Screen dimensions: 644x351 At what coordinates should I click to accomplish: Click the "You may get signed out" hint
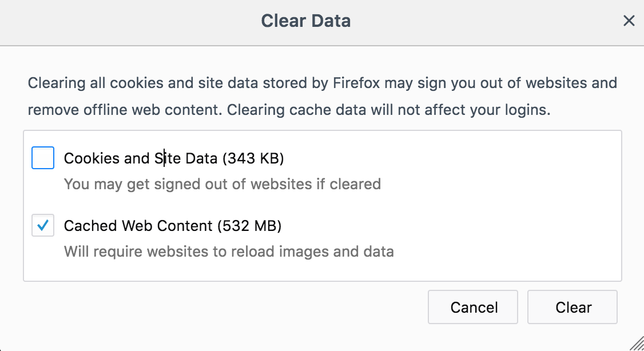point(222,184)
